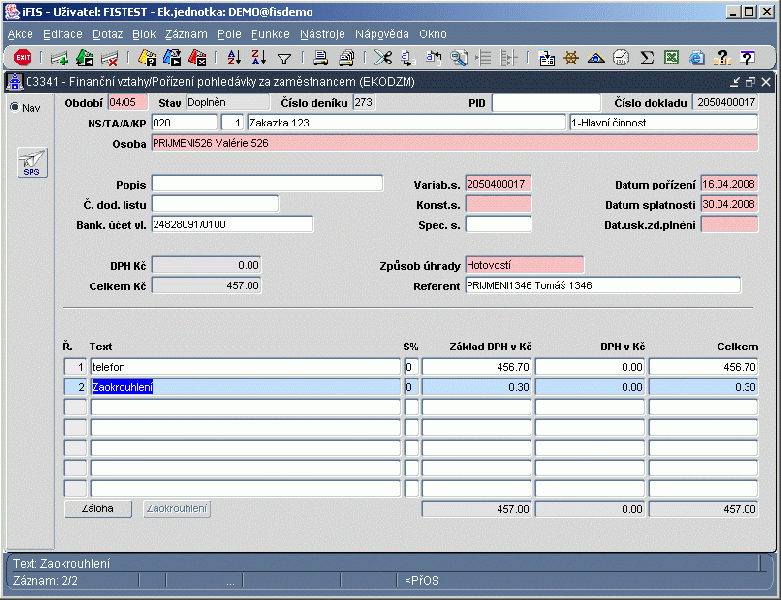Click the Referent field
The width and height of the screenshot is (781, 600).
click(603, 285)
